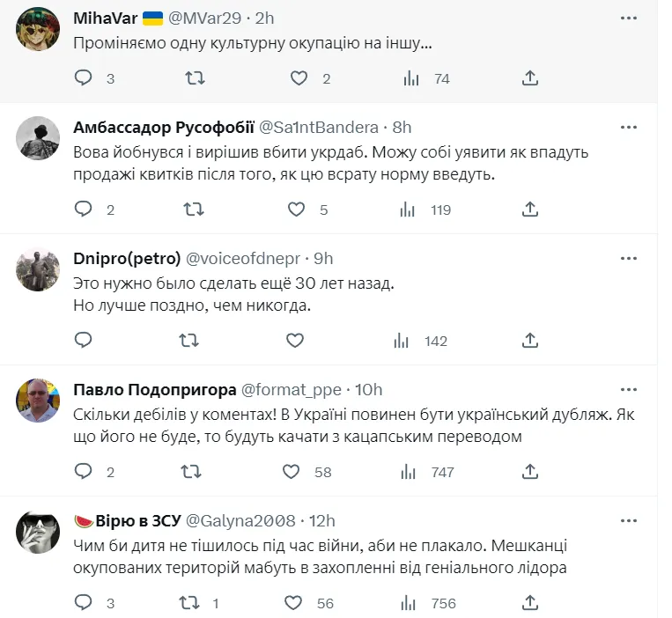The width and height of the screenshot is (672, 618).
Task: Share Павло Подопригора's tweet
Action: tap(529, 472)
